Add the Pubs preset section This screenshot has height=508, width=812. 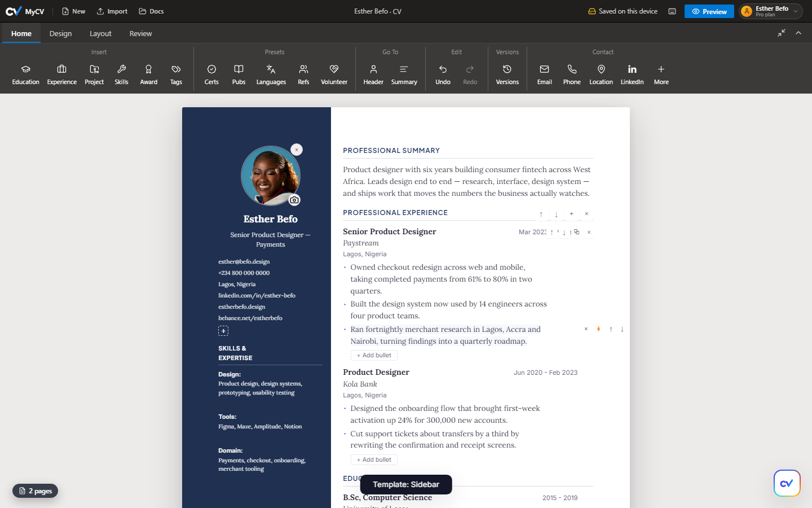pos(239,75)
